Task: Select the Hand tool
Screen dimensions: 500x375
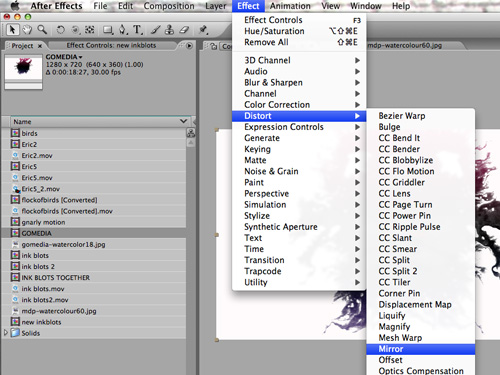Action: coord(27,30)
